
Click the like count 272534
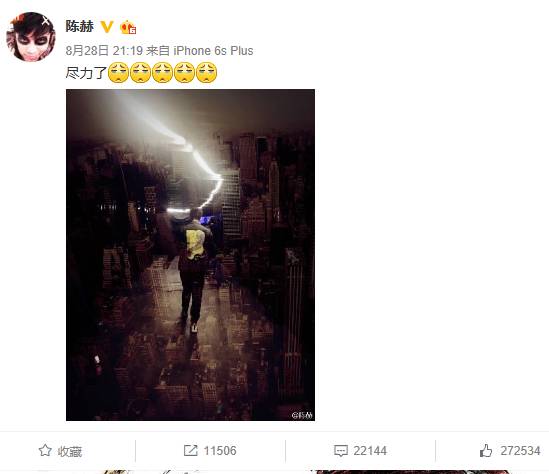tap(520, 451)
